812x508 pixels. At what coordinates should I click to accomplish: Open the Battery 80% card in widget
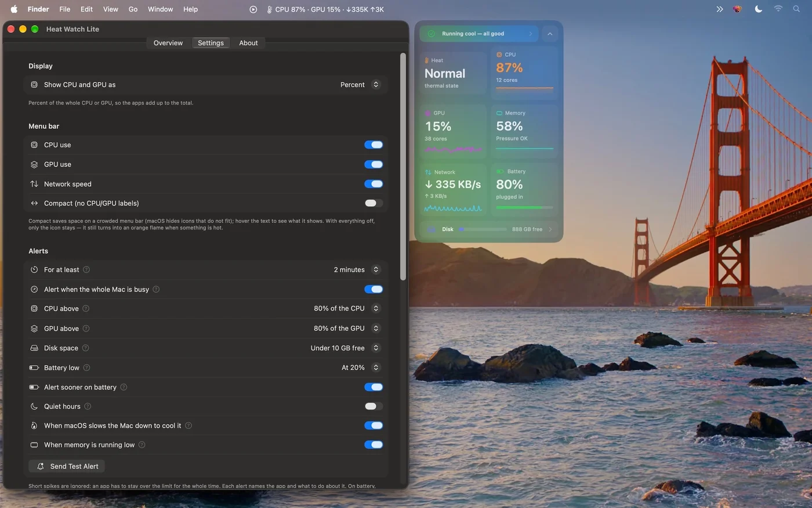(524, 189)
